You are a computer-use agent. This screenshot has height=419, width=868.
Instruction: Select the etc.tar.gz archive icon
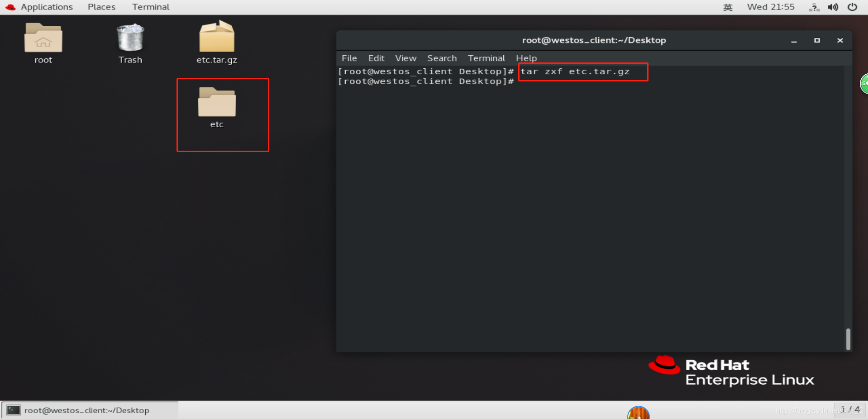217,36
